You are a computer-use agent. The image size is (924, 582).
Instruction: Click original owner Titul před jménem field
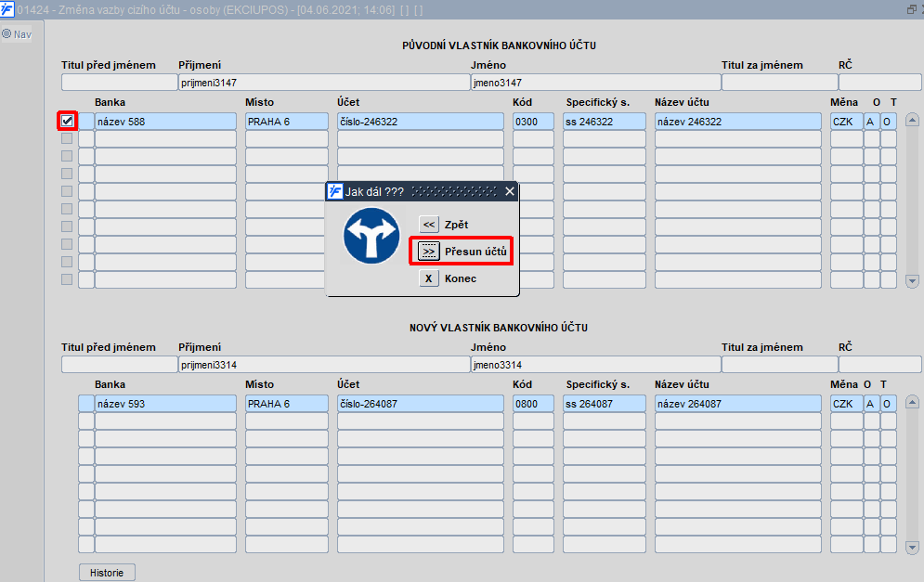click(x=119, y=83)
